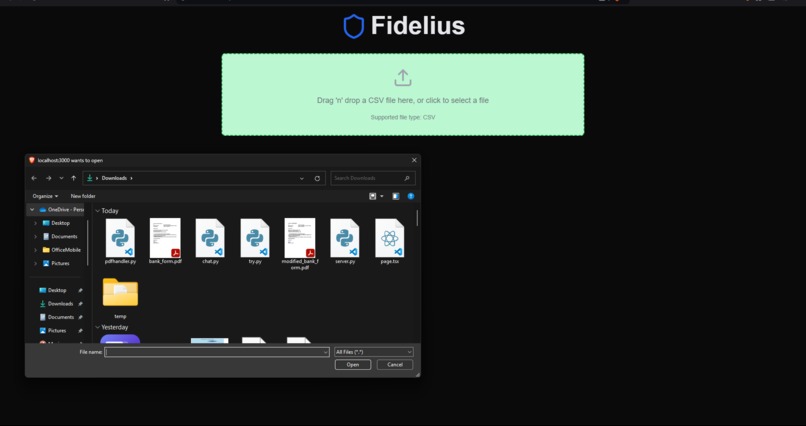
Task: Click the file list vertical scrollbar
Action: click(x=417, y=218)
